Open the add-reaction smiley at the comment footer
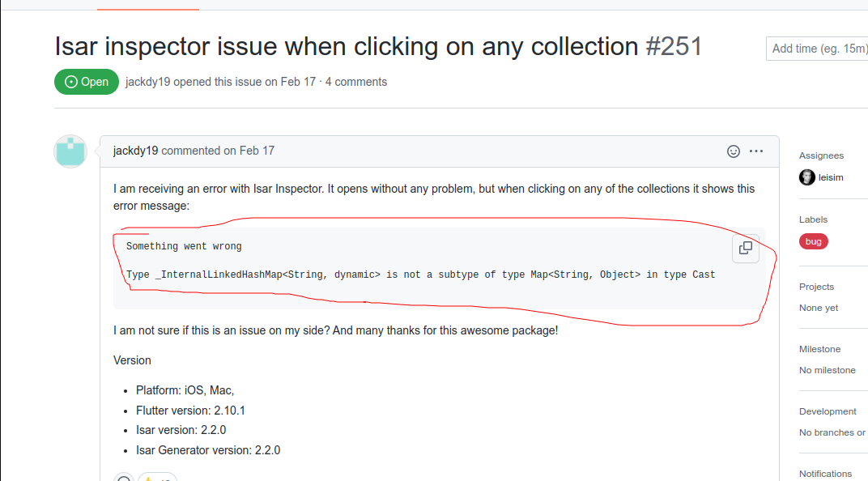 [124, 479]
